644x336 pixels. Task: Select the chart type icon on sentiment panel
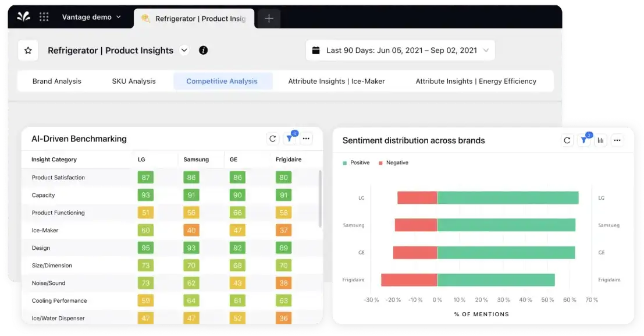point(600,140)
